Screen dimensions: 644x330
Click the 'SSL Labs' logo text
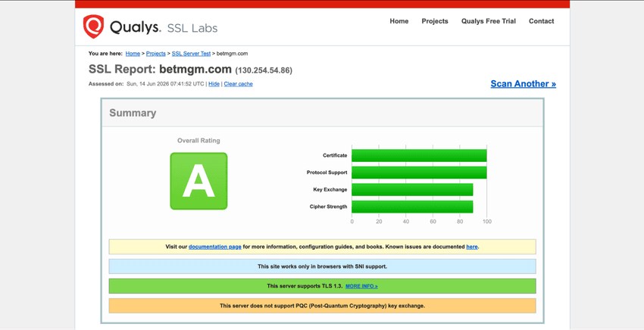point(192,28)
